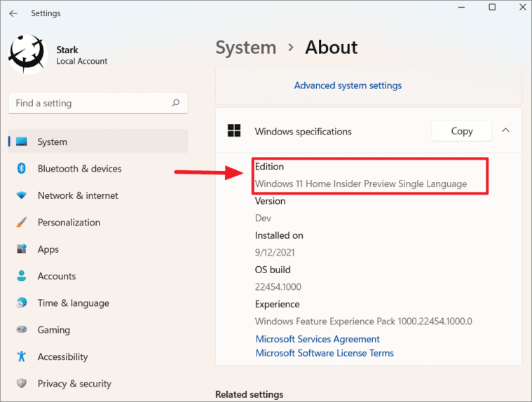Click the Stark profile avatar
This screenshot has height=402, width=532.
click(x=28, y=54)
